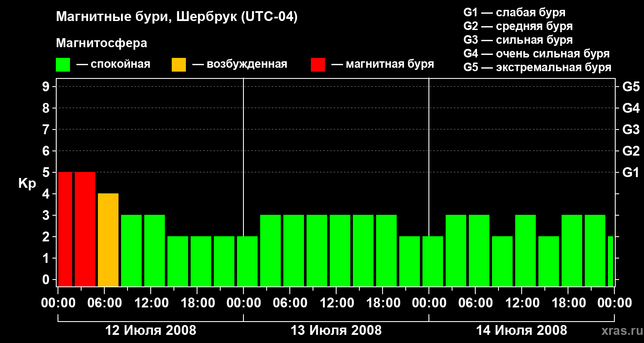This screenshot has height=343, width=644.
Task: Click the chart title 'Магнитные бури, Шербрук (UTC-04)'
Action: pos(176,18)
